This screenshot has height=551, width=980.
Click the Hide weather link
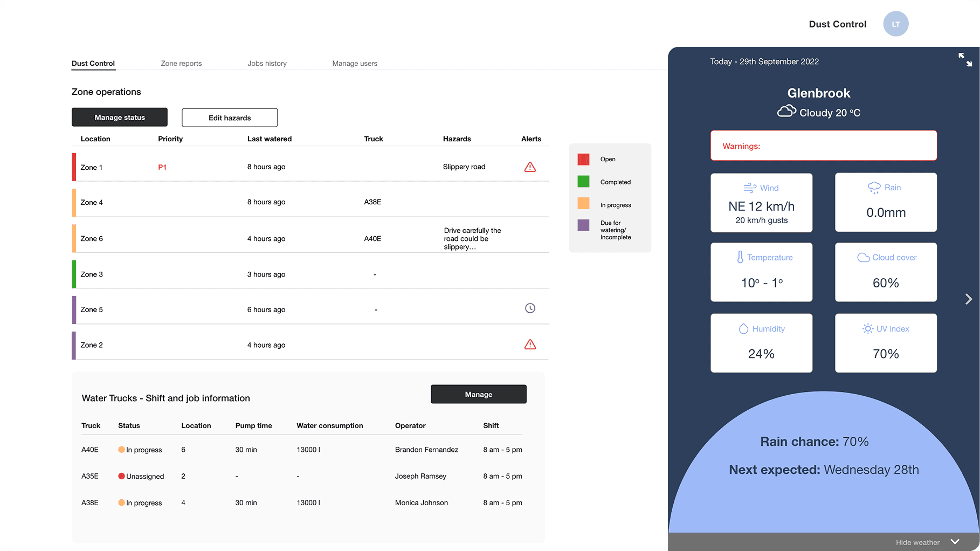[x=917, y=542]
